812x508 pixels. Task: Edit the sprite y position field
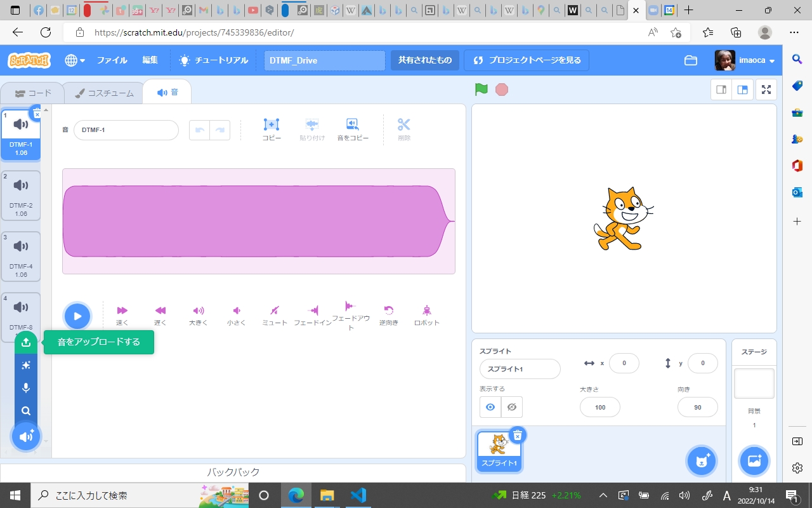(x=703, y=363)
